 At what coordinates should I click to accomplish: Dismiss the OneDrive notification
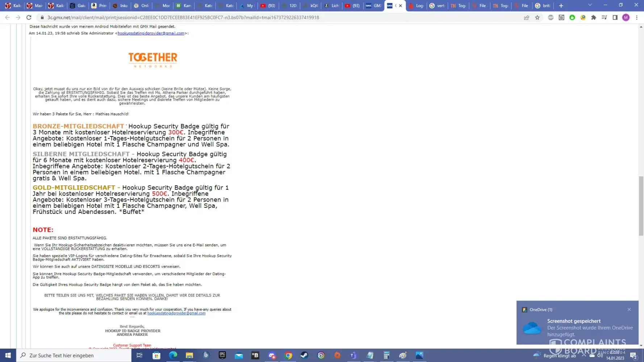(629, 310)
